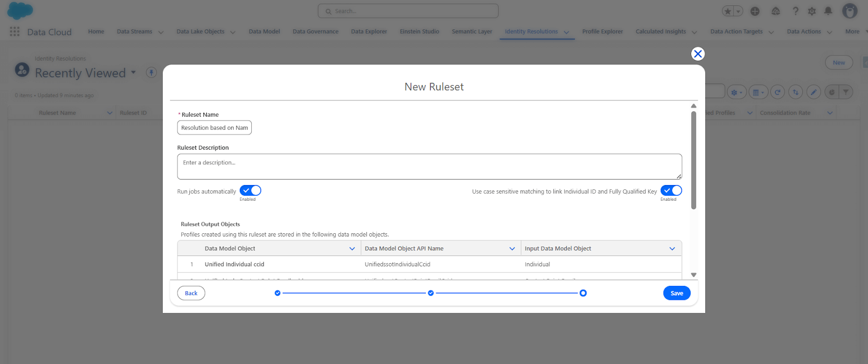Image resolution: width=868 pixels, height=364 pixels.
Task: Click the Global Actions plus icon
Action: (755, 11)
